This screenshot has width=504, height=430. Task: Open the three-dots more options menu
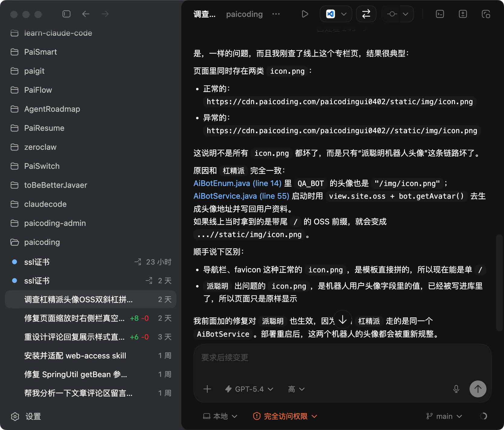point(276,14)
